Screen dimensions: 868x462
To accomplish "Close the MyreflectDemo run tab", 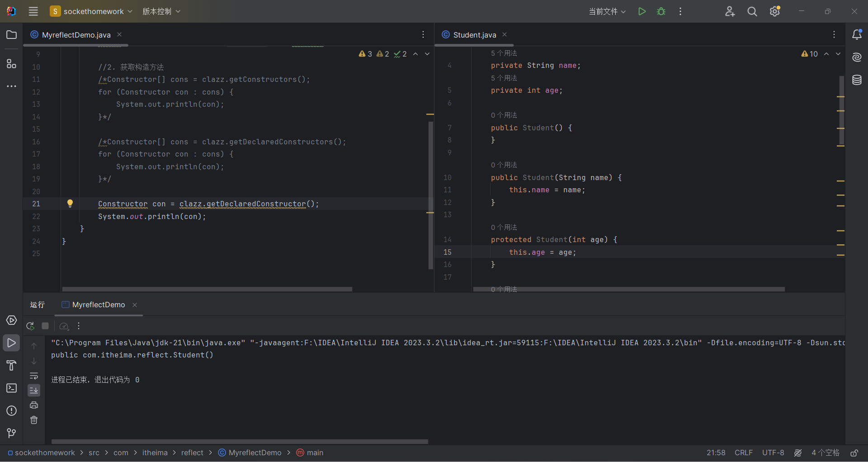I will click(135, 305).
